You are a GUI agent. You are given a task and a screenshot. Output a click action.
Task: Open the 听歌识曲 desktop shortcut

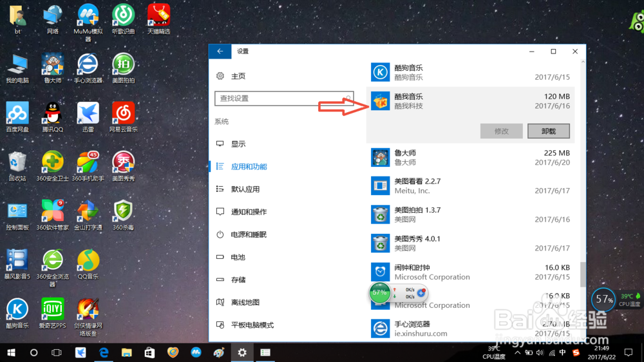coord(123,19)
